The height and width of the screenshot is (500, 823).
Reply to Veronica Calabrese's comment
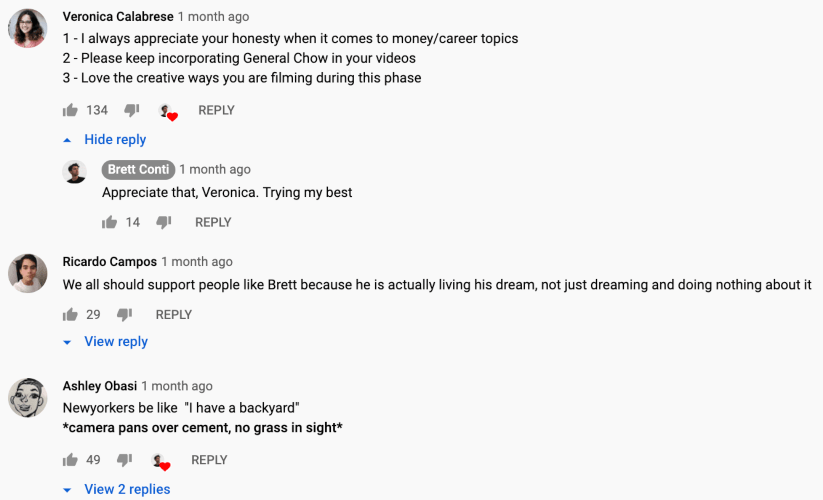coord(216,110)
